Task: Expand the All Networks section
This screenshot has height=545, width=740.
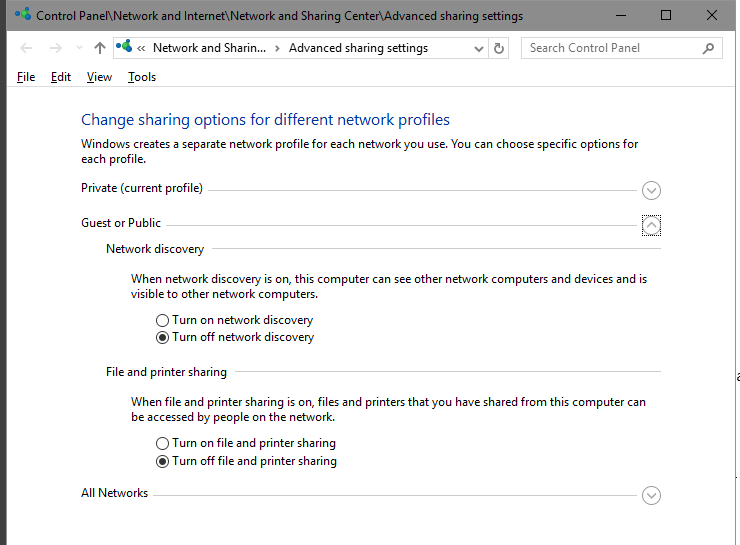Action: (651, 495)
